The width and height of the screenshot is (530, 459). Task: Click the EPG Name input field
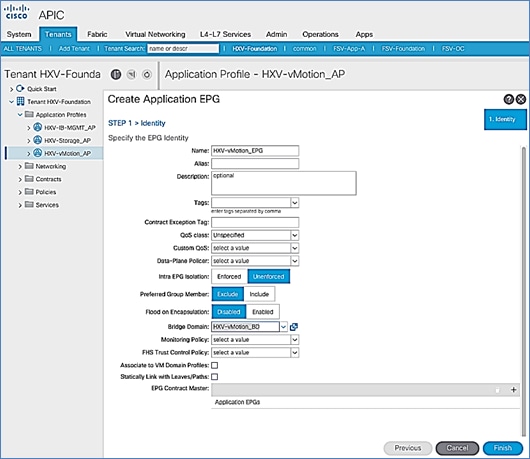click(255, 151)
